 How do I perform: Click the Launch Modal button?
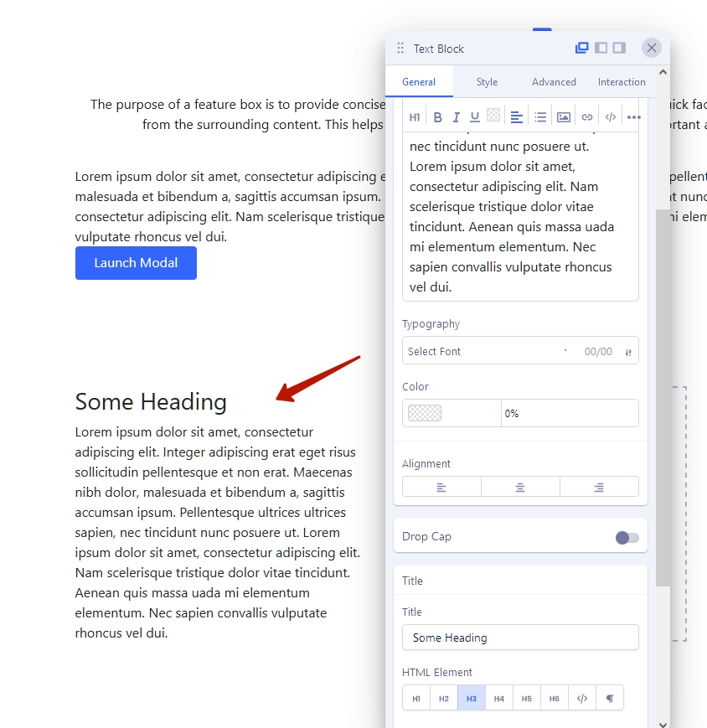[x=136, y=263]
